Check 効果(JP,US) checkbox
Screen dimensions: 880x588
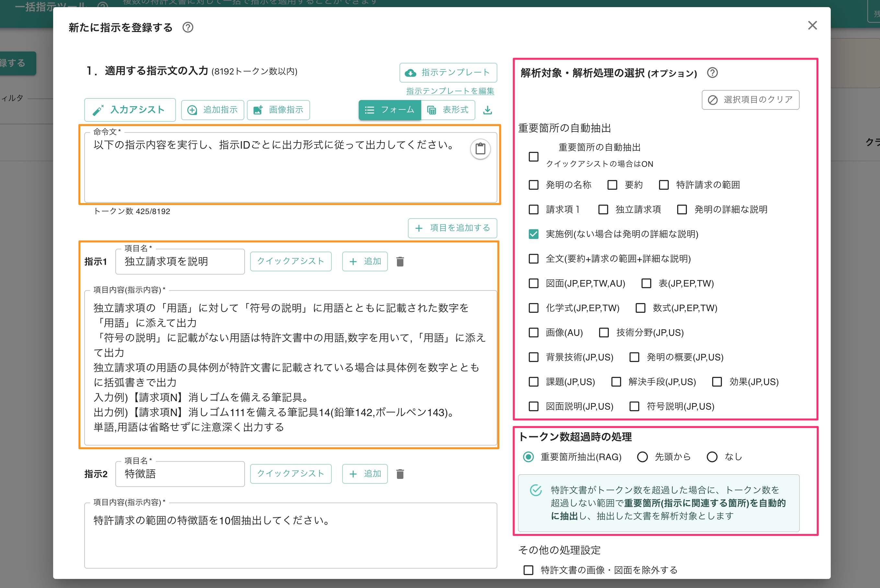pyautogui.click(x=717, y=382)
